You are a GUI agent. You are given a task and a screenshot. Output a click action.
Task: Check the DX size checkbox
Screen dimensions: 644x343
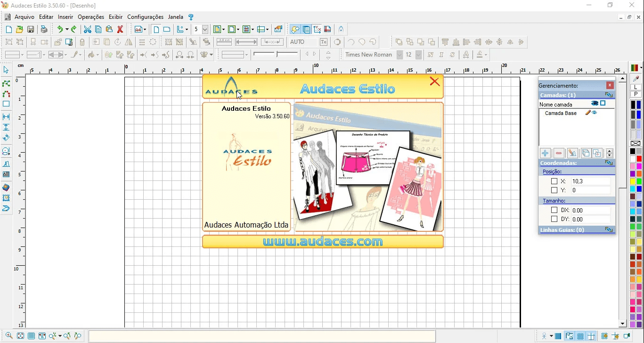tap(554, 210)
